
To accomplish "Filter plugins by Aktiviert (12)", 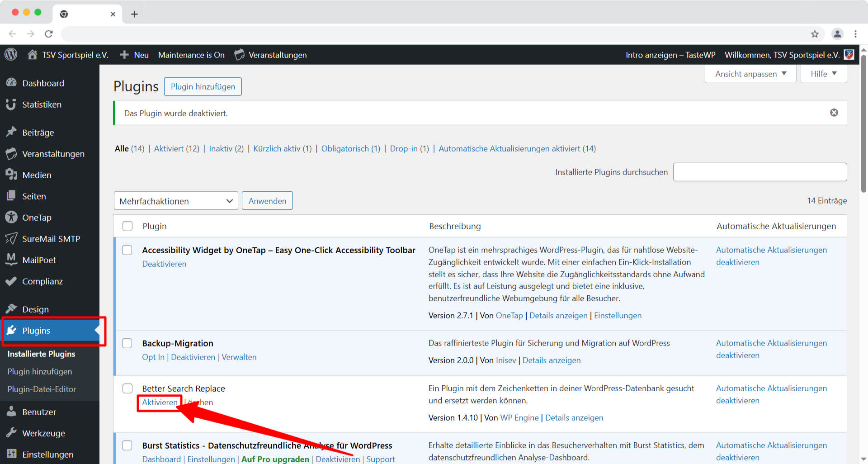I will point(176,148).
